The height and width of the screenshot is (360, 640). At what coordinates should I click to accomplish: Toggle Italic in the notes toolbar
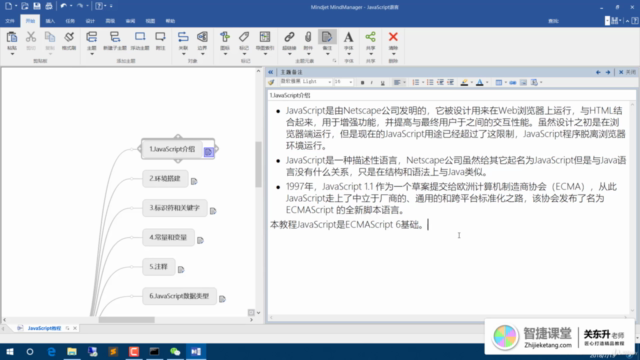point(372,82)
